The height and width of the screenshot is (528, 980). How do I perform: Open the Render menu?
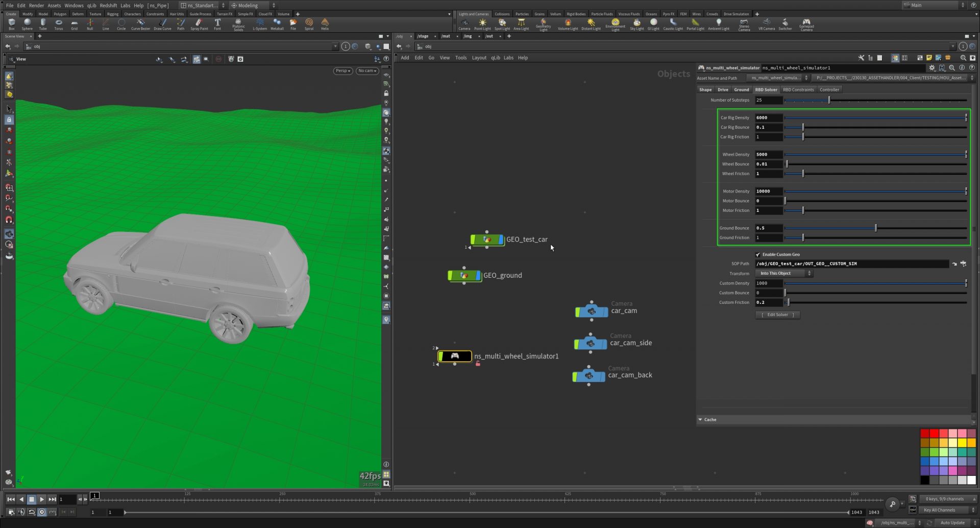pyautogui.click(x=36, y=6)
